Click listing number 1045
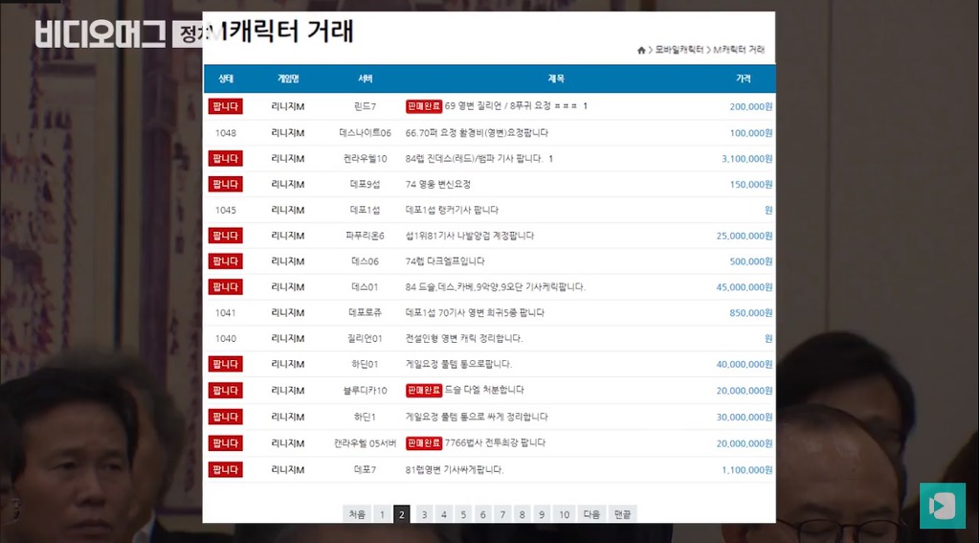 226,210
